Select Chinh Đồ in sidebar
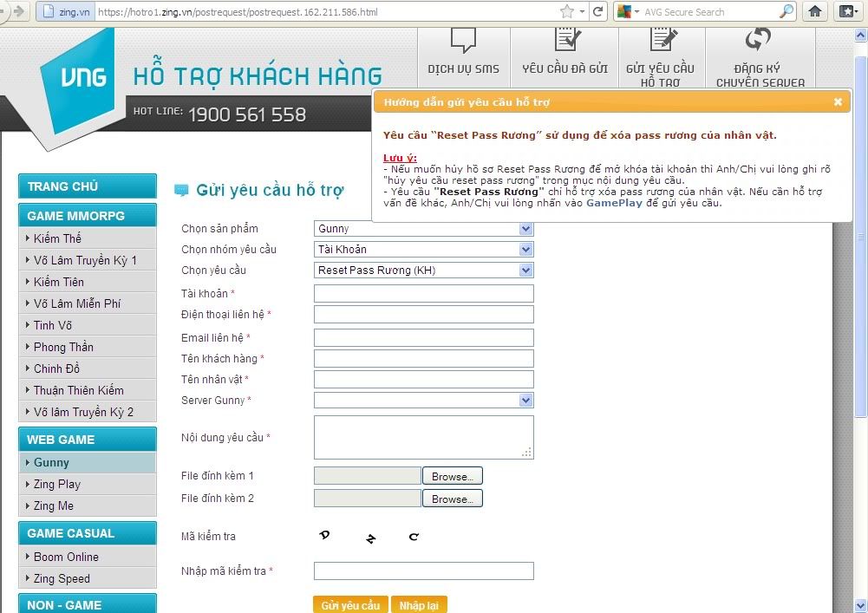 (x=88, y=368)
